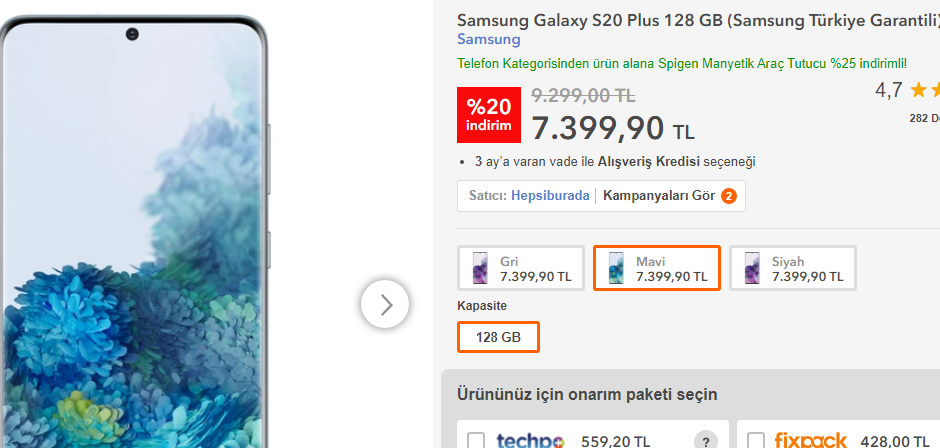
Task: Click the red %20 indirim badge
Action: [x=488, y=115]
